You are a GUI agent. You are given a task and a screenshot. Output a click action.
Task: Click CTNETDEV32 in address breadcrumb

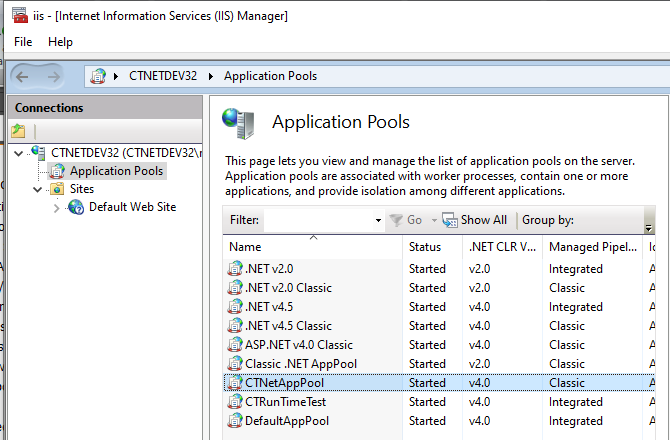point(163,76)
